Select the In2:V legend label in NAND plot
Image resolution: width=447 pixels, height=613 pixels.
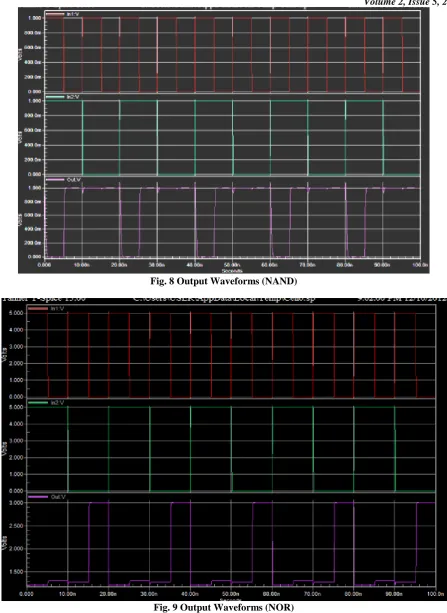(72, 97)
